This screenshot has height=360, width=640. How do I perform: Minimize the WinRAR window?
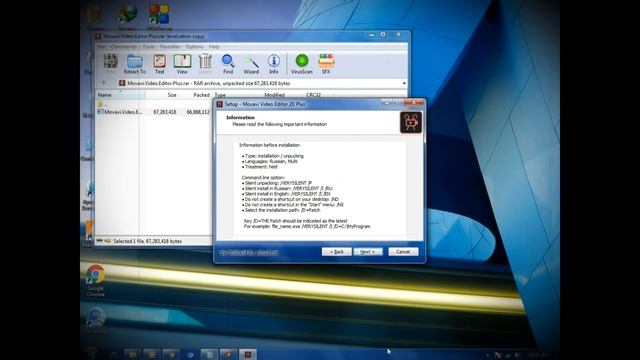(371, 36)
